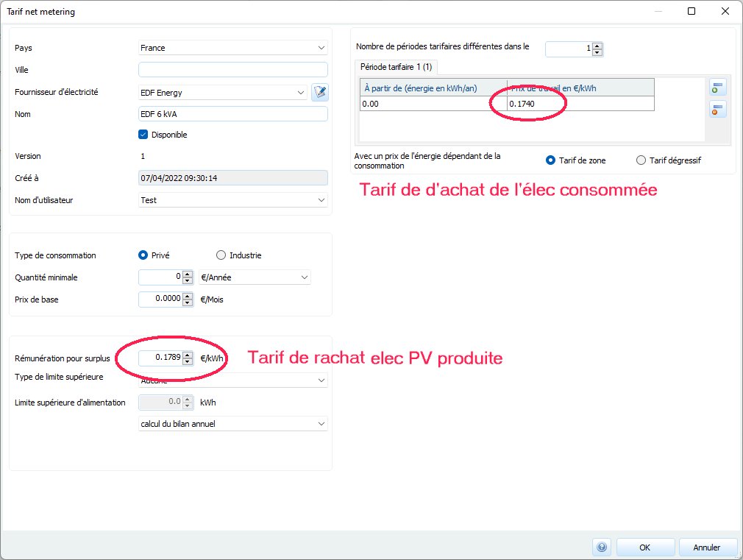Remove the selected tariff row
Screen dimensions: 743x560
tap(715, 110)
